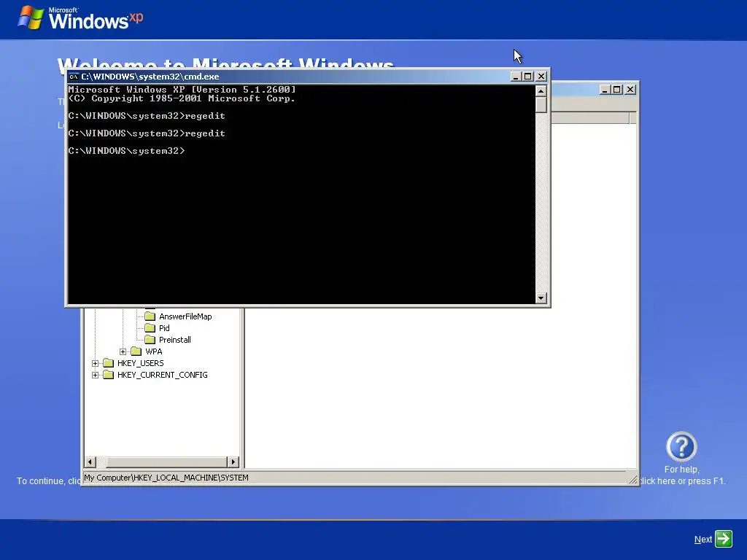The width and height of the screenshot is (747, 560).
Task: Click the cmd vertical scrollbar thumb
Action: click(x=541, y=104)
